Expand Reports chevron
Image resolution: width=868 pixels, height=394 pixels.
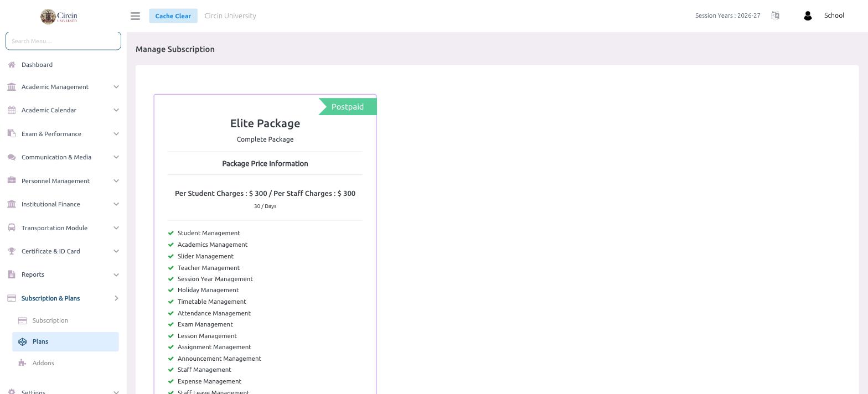(x=116, y=274)
